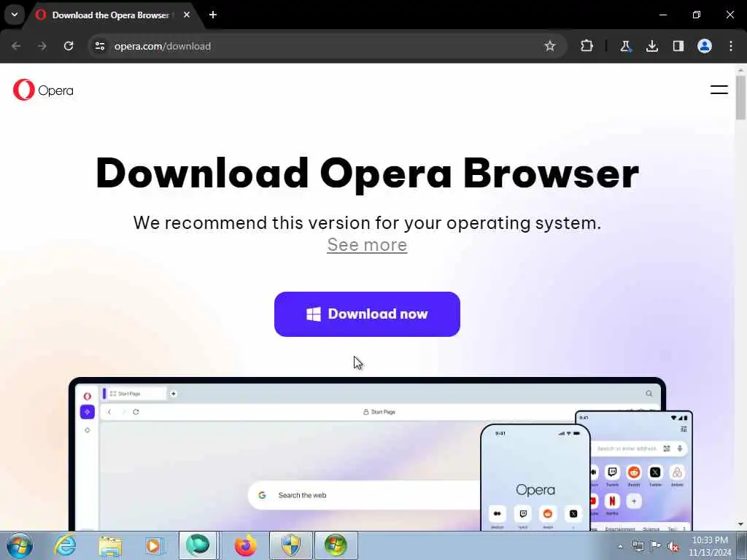This screenshot has width=747, height=560.
Task: Go forward to the next page
Action: (x=42, y=46)
